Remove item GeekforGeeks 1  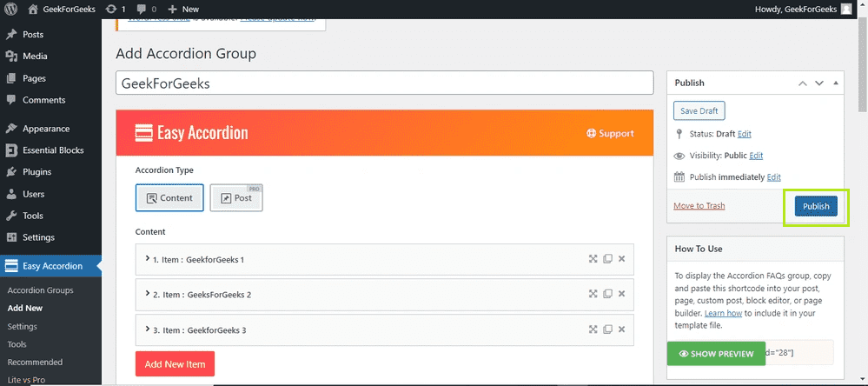tap(621, 258)
